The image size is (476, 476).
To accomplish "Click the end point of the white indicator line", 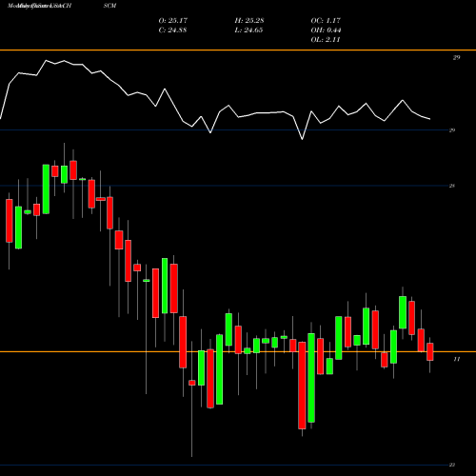I will [430, 119].
